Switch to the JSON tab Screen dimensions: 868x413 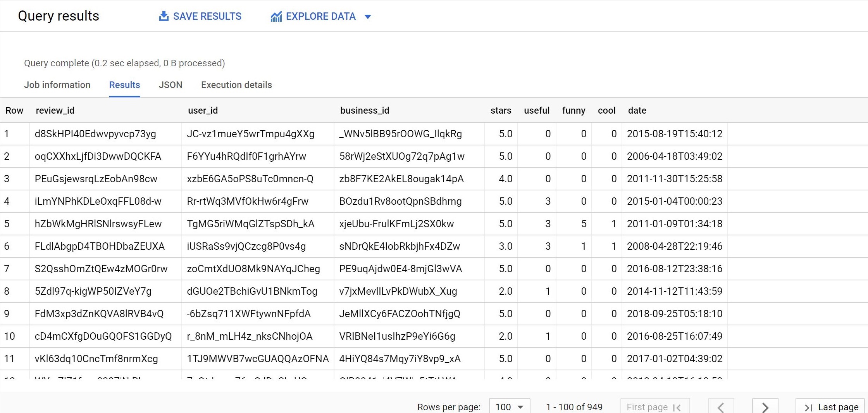[170, 85]
